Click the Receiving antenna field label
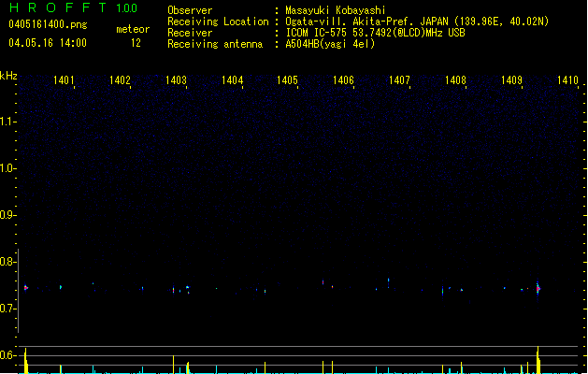The height and width of the screenshot is (374, 588). (215, 44)
